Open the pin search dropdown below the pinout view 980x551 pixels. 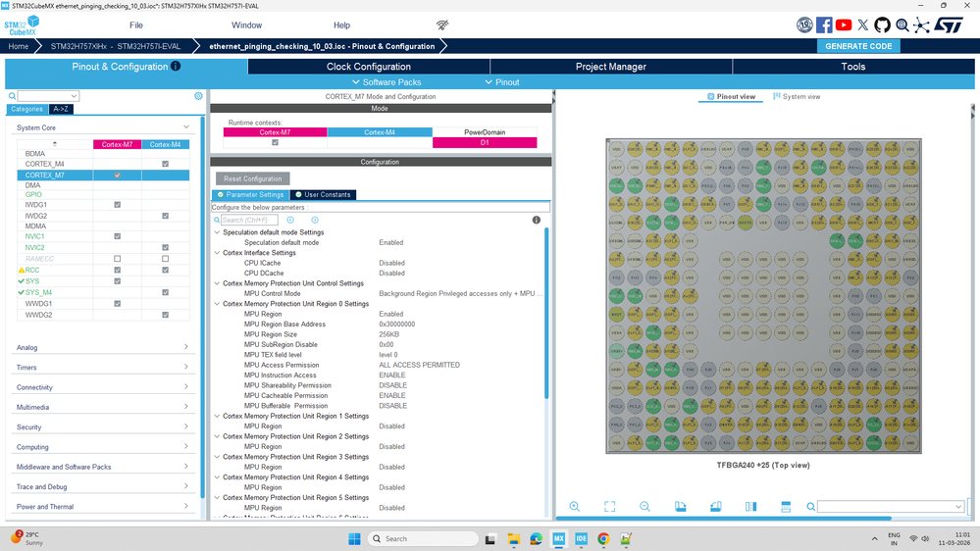pyautogui.click(x=958, y=507)
